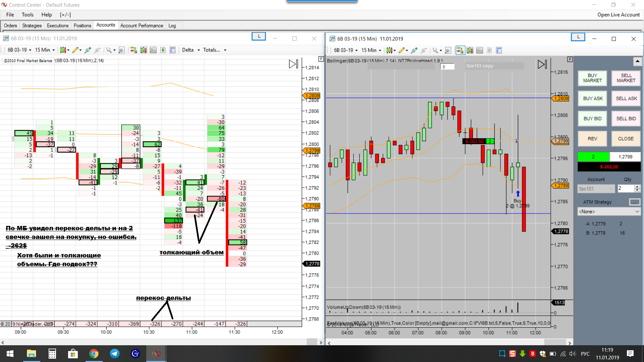Expand the Delta dropdown in left toolbar
The width and height of the screenshot is (644, 362).
click(x=191, y=50)
